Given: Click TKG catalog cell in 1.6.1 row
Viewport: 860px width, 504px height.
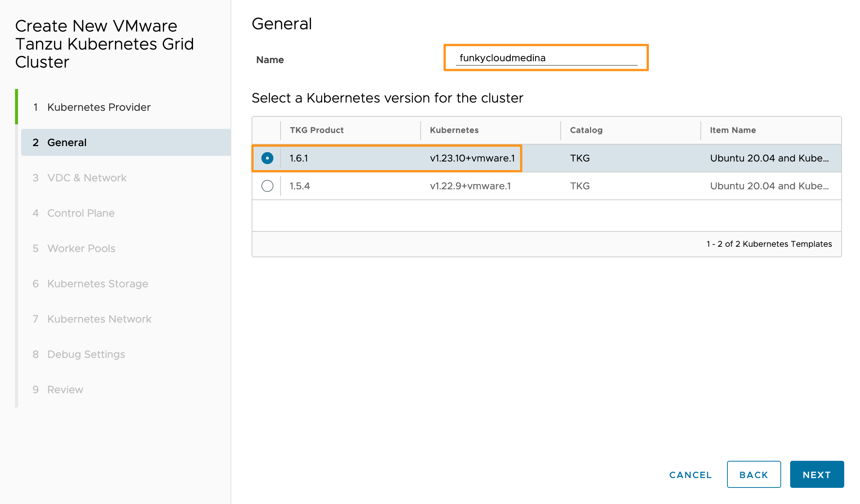Looking at the screenshot, I should (580, 158).
